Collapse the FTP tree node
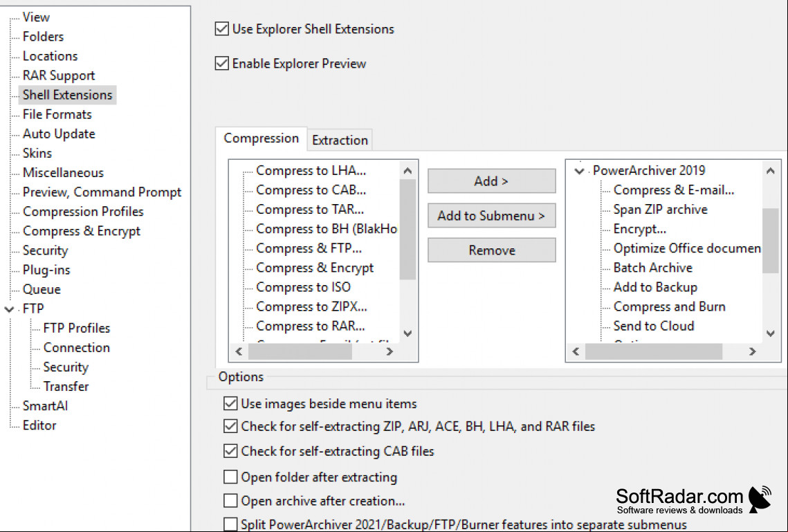This screenshot has height=532, width=788. [x=9, y=309]
